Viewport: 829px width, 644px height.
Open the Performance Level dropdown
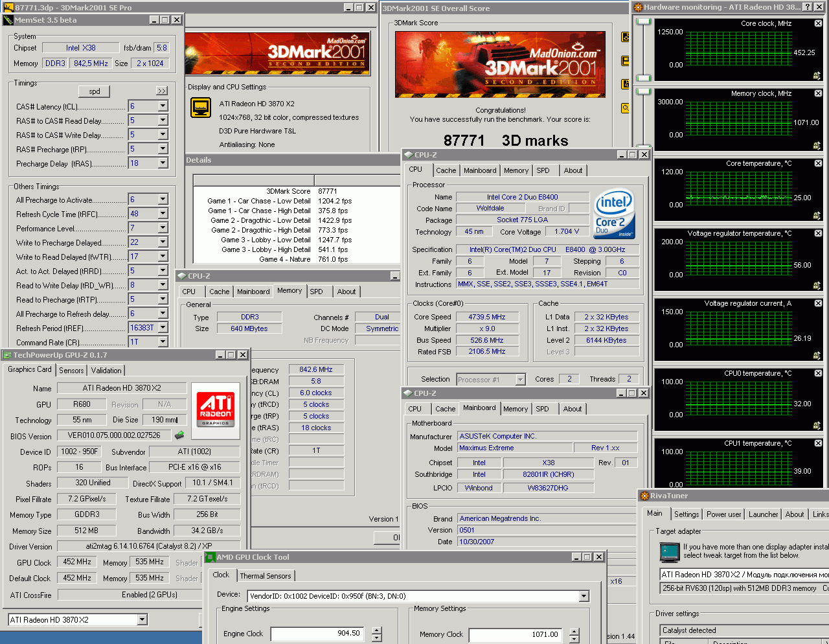click(163, 228)
